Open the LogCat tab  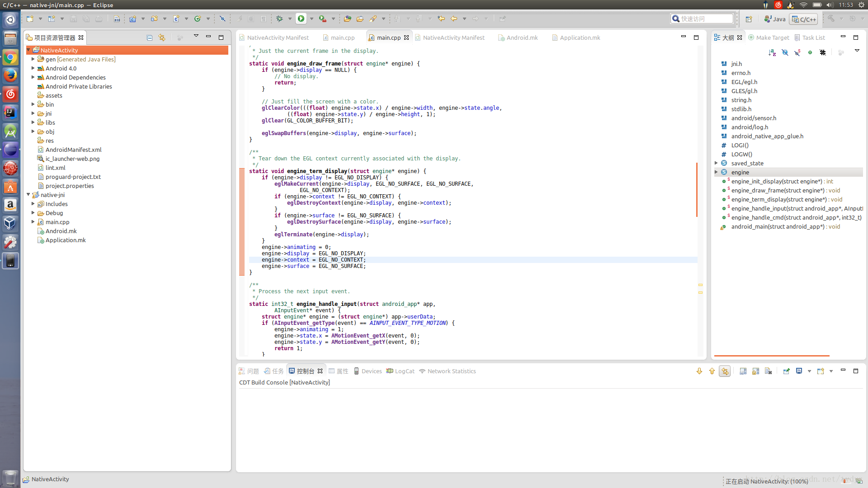click(x=400, y=371)
